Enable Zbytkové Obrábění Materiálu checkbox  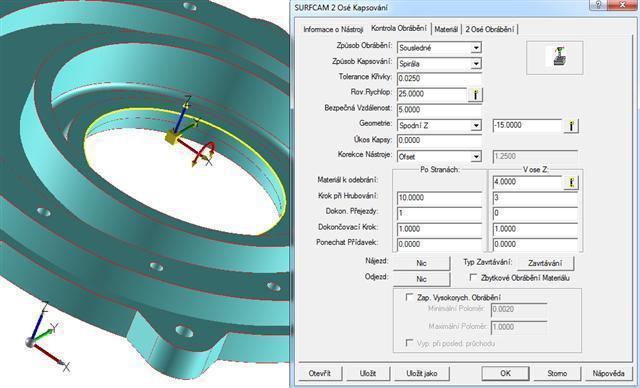[x=473, y=277]
